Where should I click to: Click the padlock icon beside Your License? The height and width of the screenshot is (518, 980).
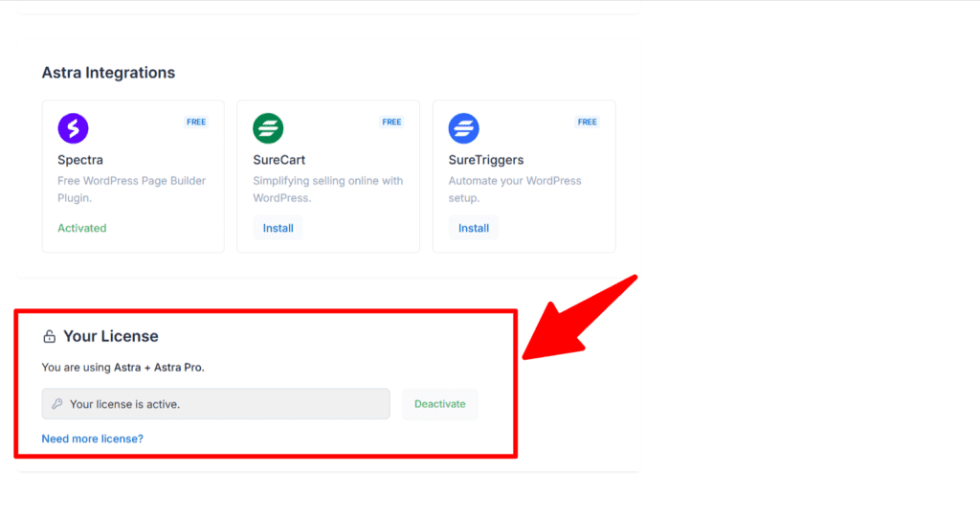click(x=50, y=337)
